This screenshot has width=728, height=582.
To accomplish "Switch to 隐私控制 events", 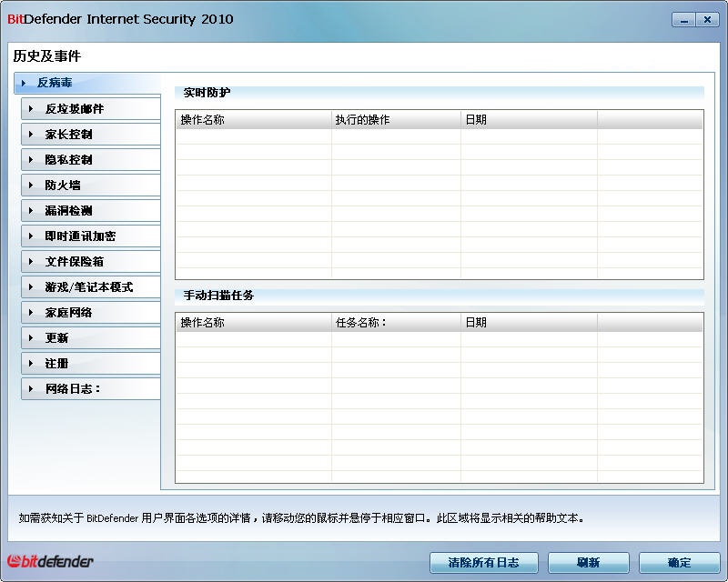I will (x=91, y=160).
